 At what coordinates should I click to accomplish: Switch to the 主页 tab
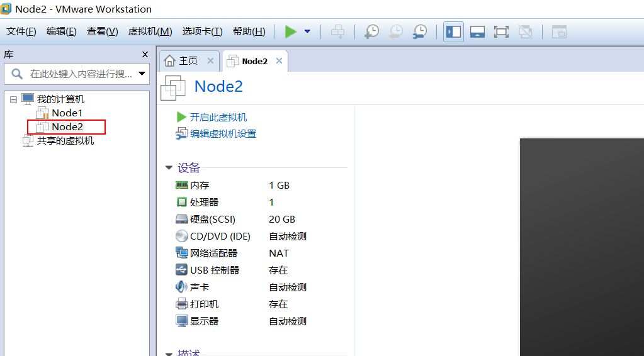click(x=188, y=61)
